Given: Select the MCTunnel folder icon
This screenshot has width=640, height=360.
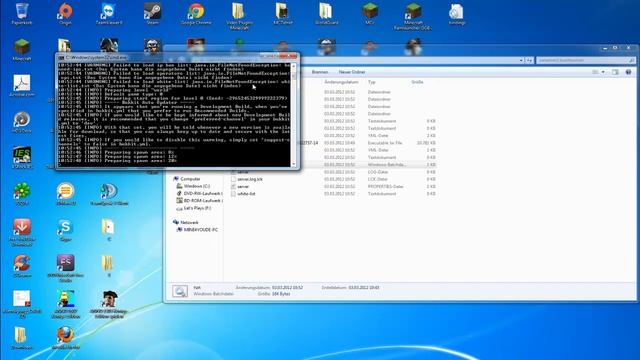Looking at the screenshot, I should point(282,13).
